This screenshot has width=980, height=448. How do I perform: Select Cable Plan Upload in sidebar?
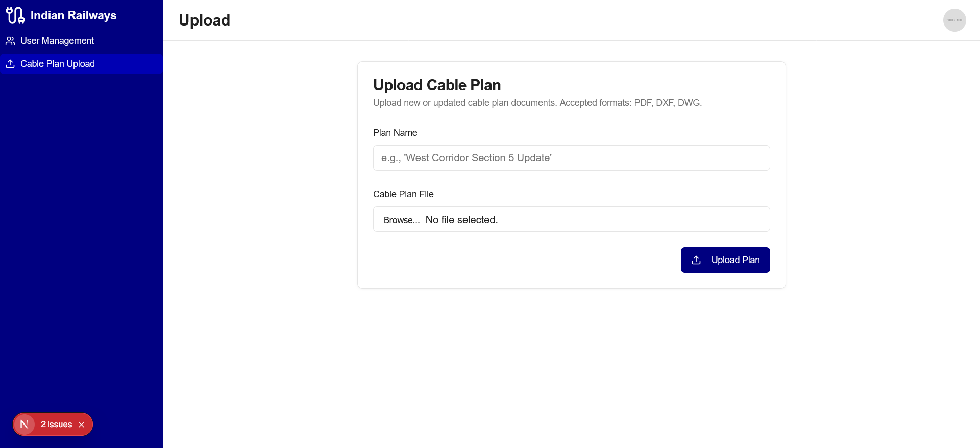pos(58,64)
